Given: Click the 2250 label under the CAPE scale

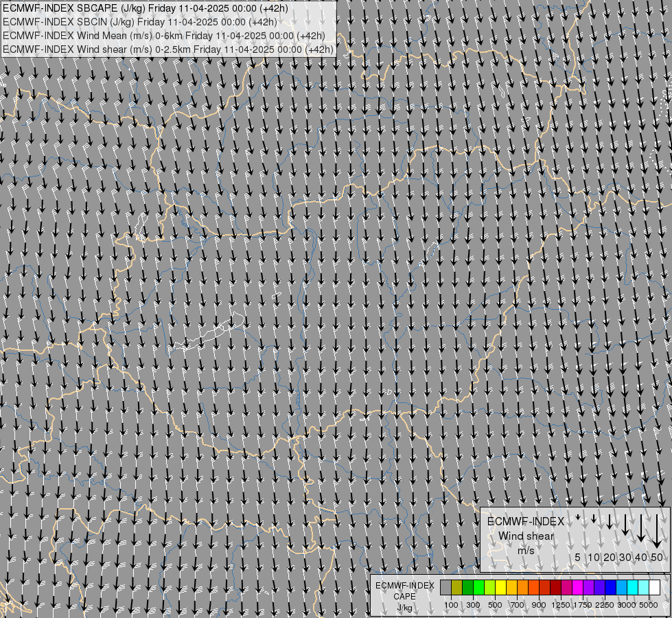Looking at the screenshot, I should click(605, 605).
